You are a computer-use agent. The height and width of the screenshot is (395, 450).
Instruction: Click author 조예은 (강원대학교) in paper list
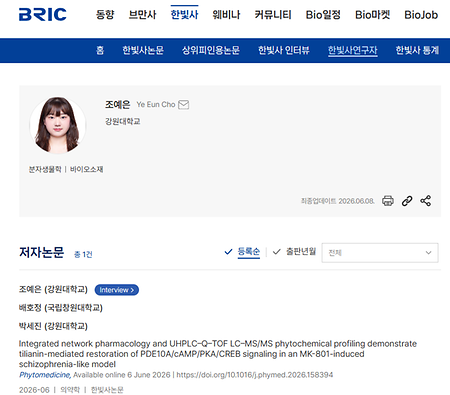tap(53, 289)
